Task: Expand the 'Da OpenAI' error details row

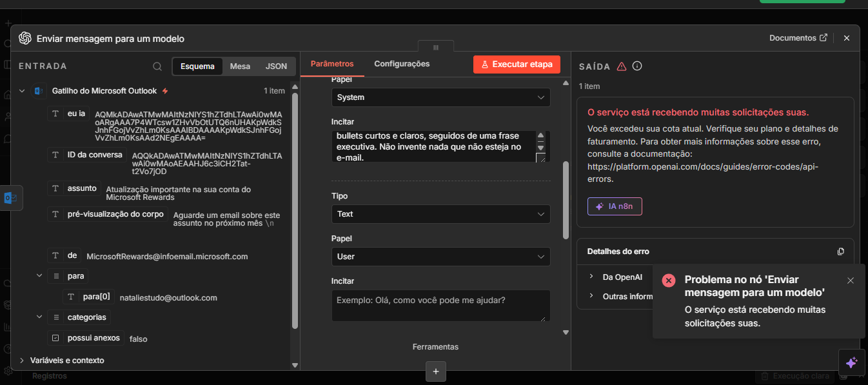Action: tap(591, 277)
